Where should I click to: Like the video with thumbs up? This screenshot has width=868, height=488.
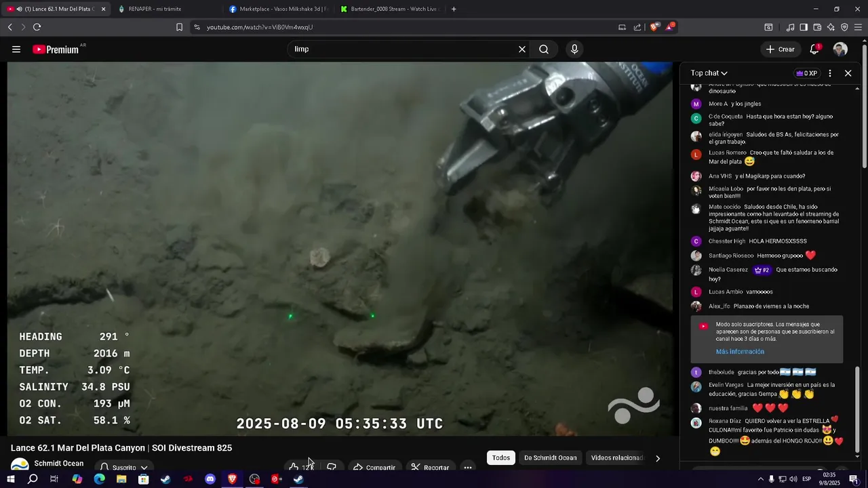coord(301,467)
